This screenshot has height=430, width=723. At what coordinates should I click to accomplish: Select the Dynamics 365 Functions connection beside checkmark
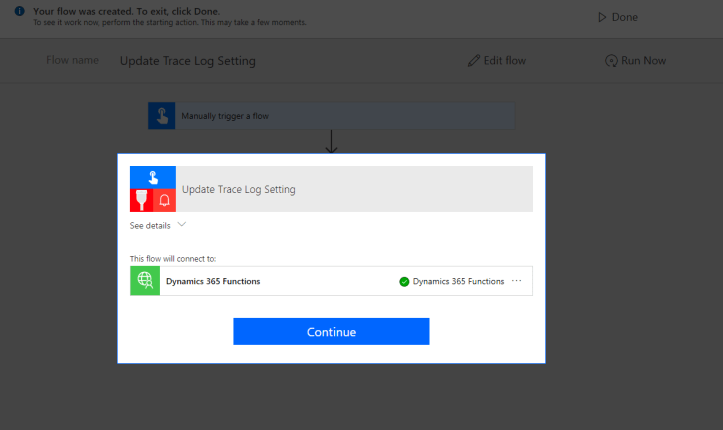[x=458, y=282]
